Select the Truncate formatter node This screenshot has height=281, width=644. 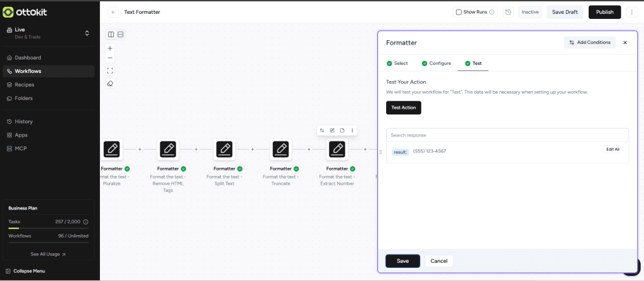coord(280,149)
